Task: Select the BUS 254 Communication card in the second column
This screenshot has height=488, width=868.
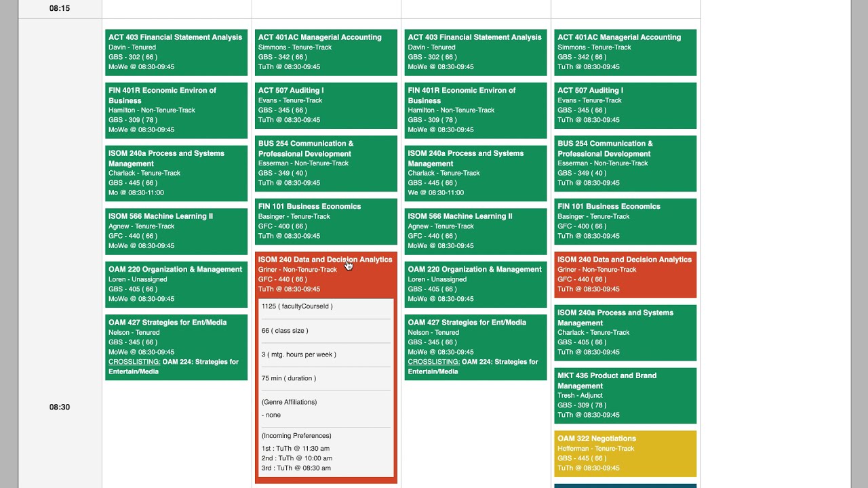Action: [326, 163]
